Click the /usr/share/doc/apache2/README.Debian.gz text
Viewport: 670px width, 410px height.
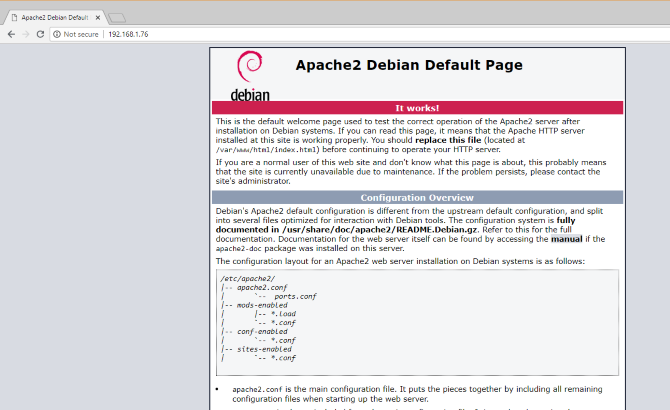[x=379, y=230]
